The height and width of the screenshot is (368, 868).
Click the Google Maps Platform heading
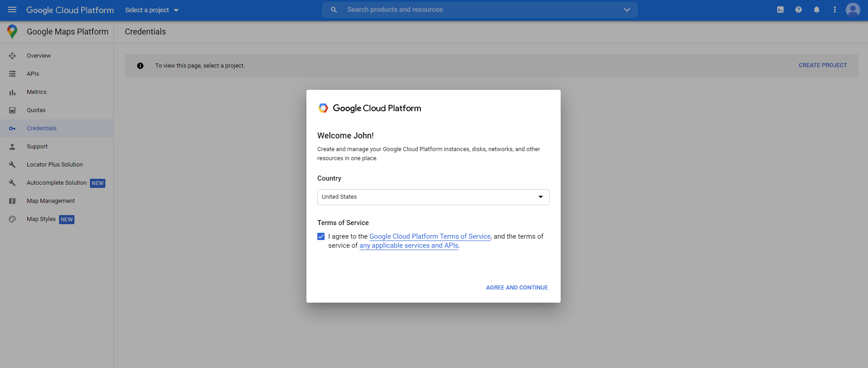(x=68, y=32)
